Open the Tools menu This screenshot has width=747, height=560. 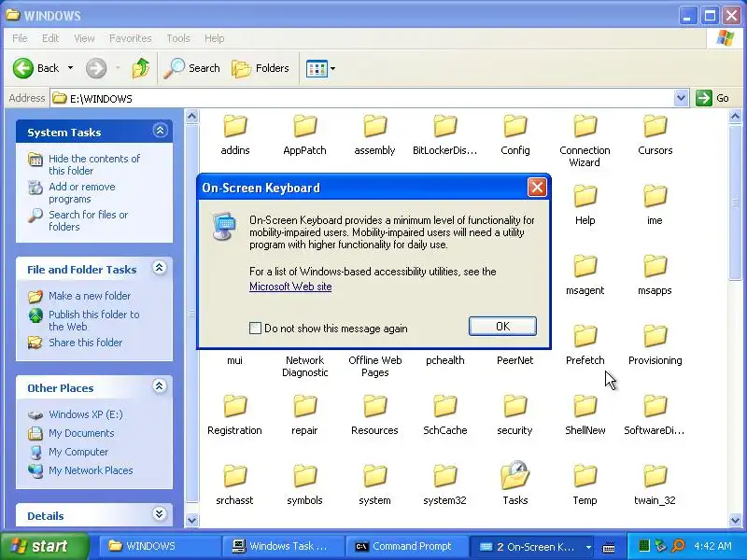178,38
